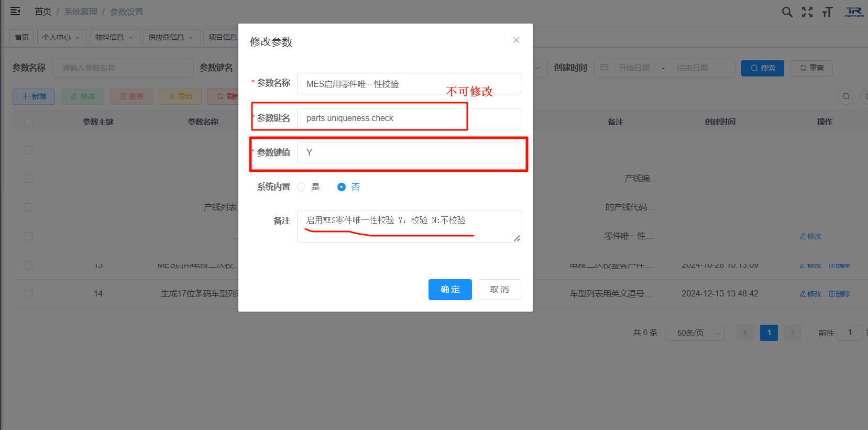The image size is (868, 430).
Task: Click the 确定 button in dialog
Action: point(450,290)
